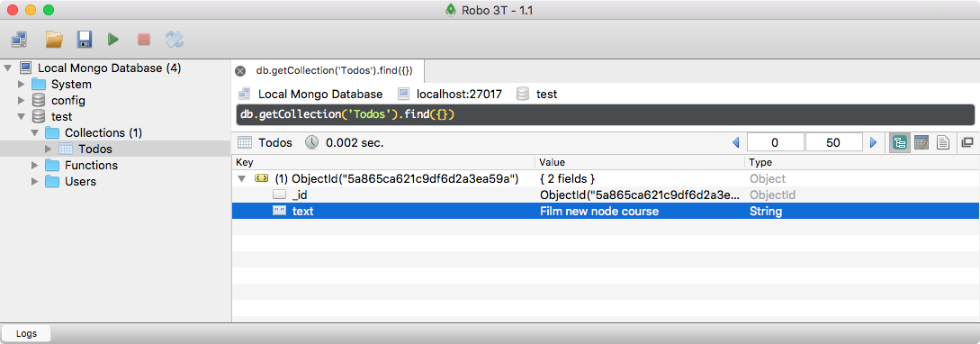The width and height of the screenshot is (980, 344).
Task: Switch results to tree view mode
Action: [900, 142]
